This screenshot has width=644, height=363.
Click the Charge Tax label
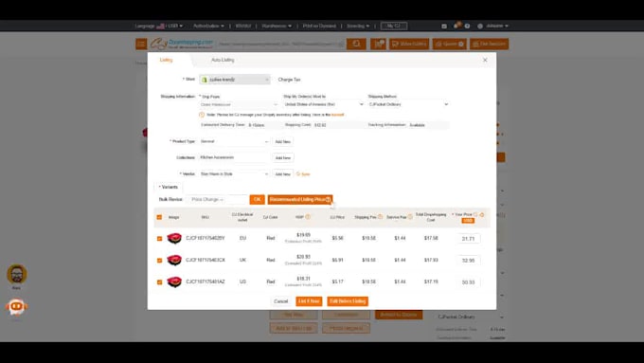click(x=289, y=80)
